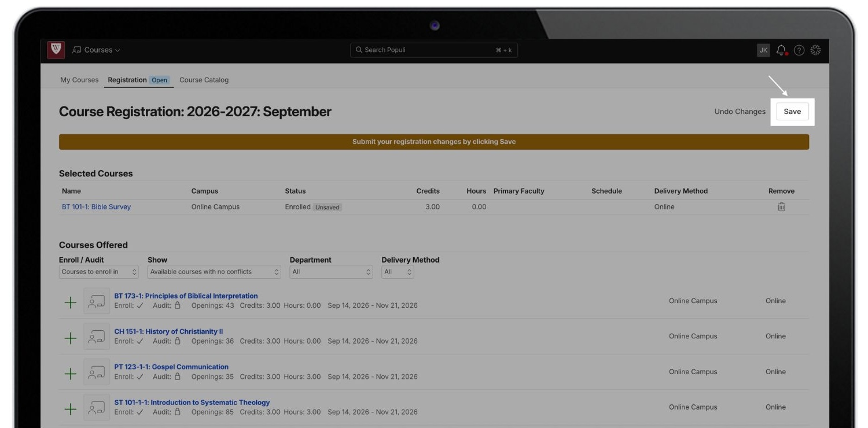
Task: Click the Open badge on Registration tab
Action: [160, 80]
